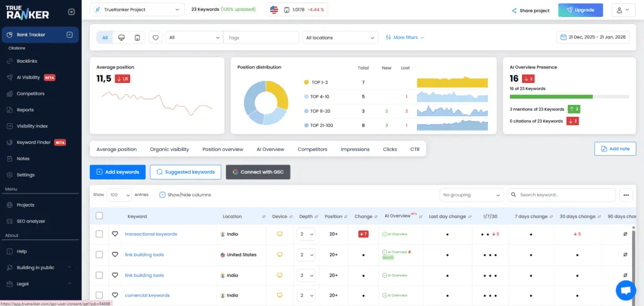Click the Tags input field
Screen dimensions: 644x306
261,37
